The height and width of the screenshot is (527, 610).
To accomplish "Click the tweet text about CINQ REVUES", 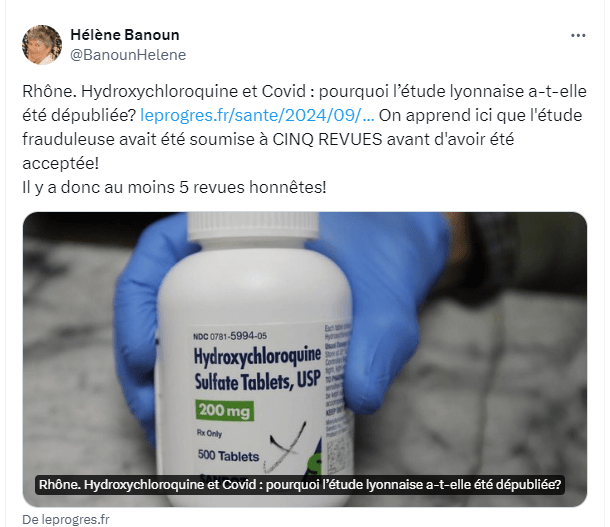I will pyautogui.click(x=268, y=139).
